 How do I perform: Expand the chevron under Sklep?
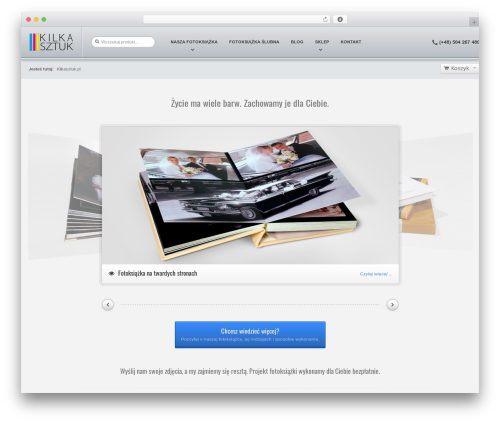pyautogui.click(x=320, y=50)
